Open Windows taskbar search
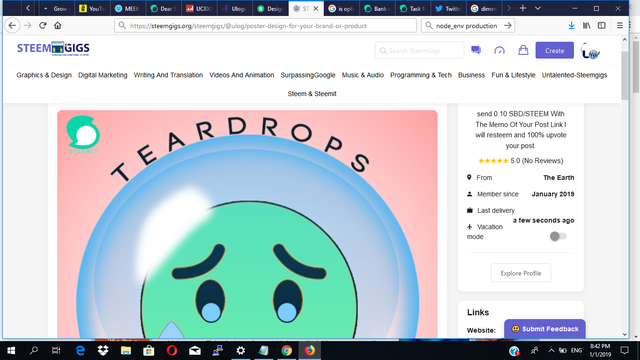This screenshot has width=640, height=360. pos(34,351)
